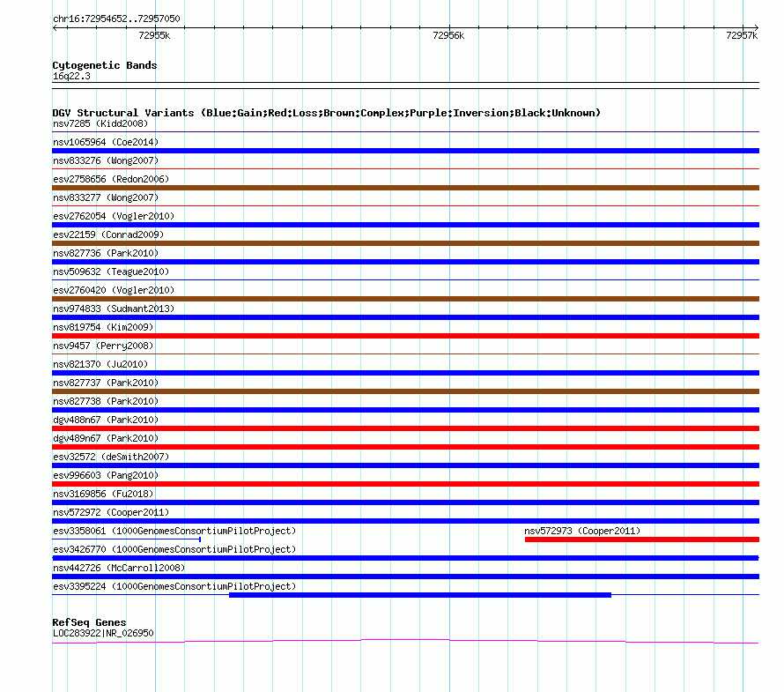Click the brown esv2758656 complex bar
This screenshot has width=784, height=692.
pos(405,188)
